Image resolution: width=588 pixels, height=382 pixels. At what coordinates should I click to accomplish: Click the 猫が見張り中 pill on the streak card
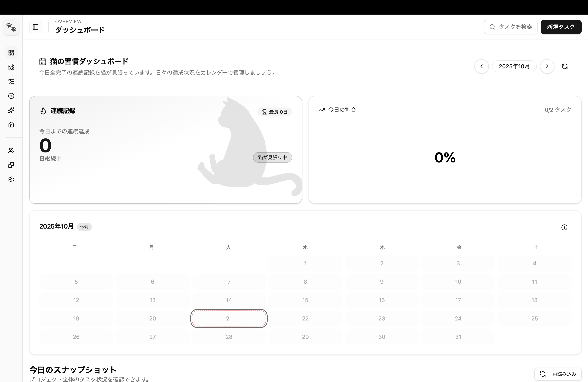click(x=272, y=157)
